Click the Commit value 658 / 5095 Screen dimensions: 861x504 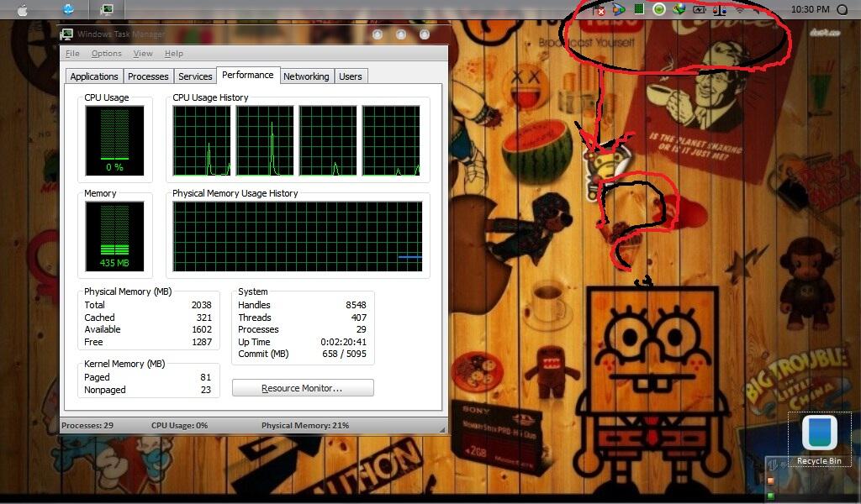coord(344,354)
